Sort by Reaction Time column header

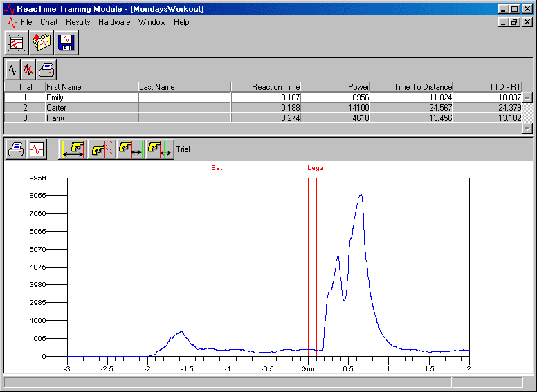click(x=266, y=87)
